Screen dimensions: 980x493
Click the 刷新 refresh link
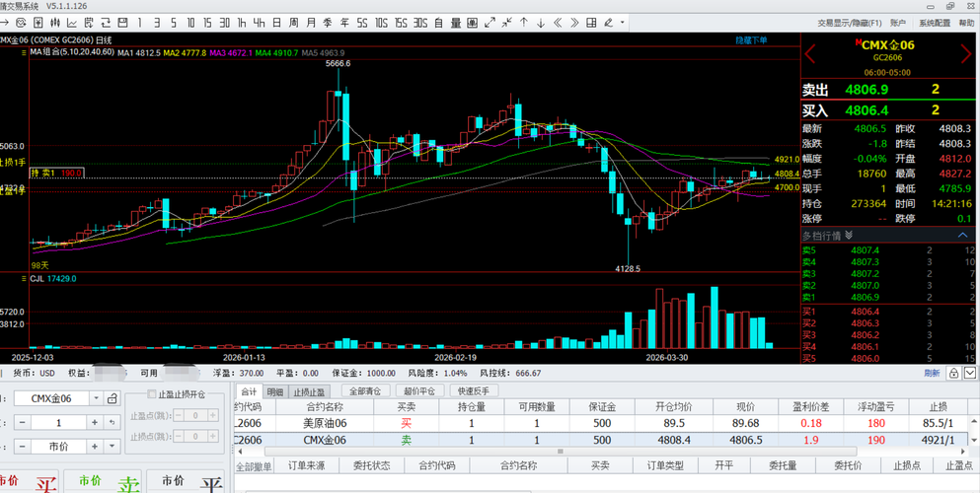(x=932, y=373)
